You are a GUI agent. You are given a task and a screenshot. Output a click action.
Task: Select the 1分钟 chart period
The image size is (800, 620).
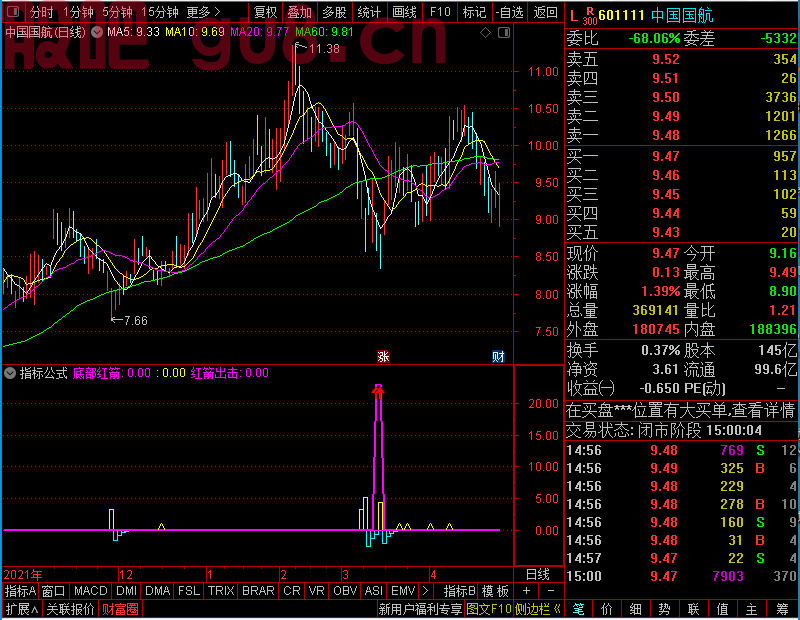78,12
